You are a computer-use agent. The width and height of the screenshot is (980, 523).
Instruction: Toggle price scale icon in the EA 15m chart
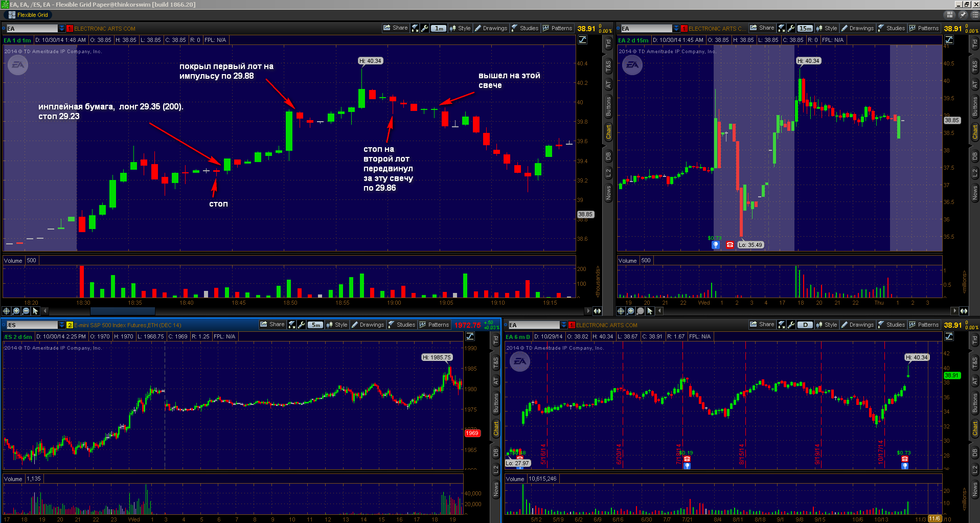pyautogui.click(x=949, y=40)
